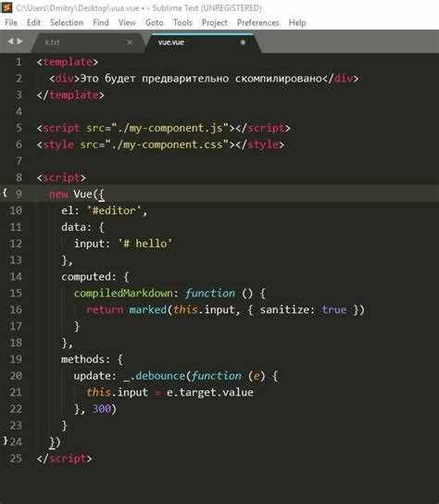Click opening bracket marker beside line 9
439x504 pixels.
point(5,193)
